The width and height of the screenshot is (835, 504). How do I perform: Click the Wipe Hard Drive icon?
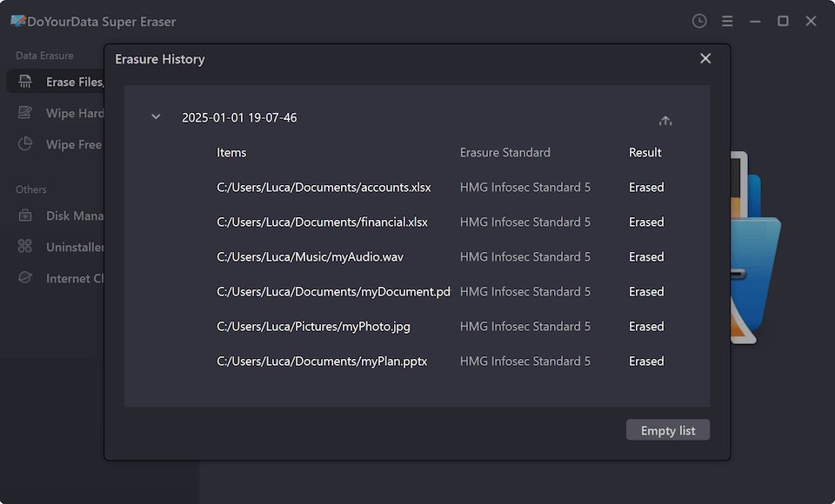26,114
